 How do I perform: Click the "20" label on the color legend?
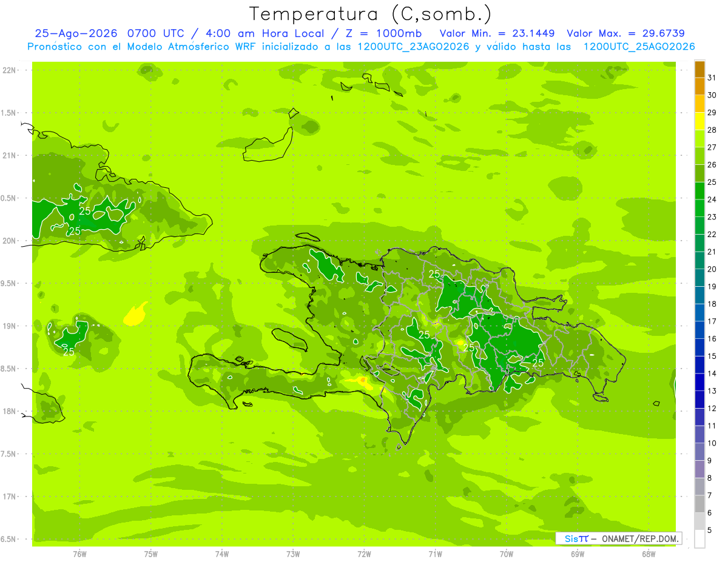click(x=712, y=269)
